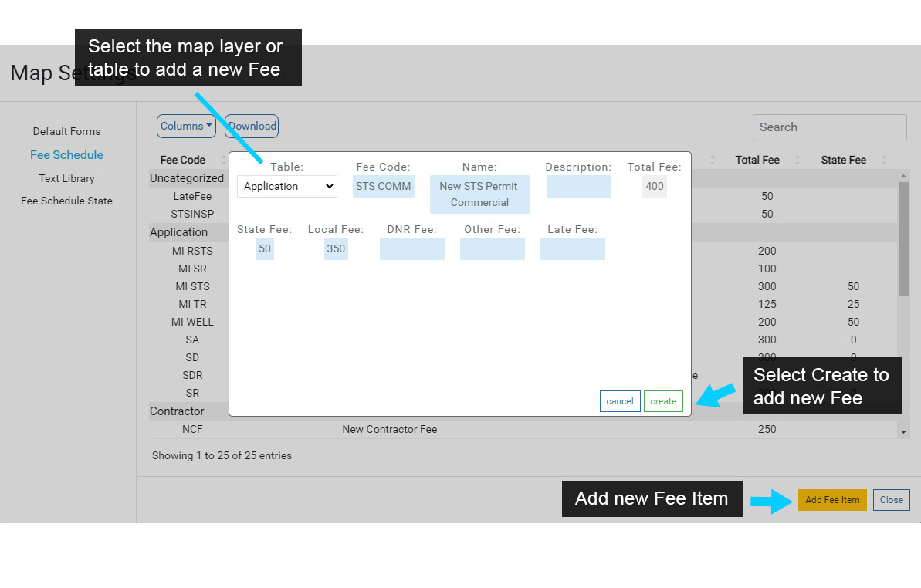921x588 pixels.
Task: Click the empty DNR Fee field
Action: coord(411,248)
